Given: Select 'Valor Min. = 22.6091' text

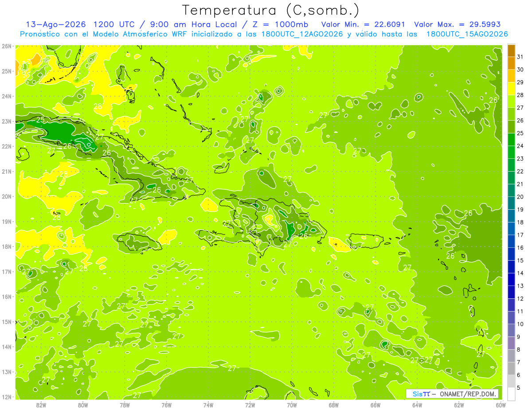Looking at the screenshot, I should (x=363, y=24).
